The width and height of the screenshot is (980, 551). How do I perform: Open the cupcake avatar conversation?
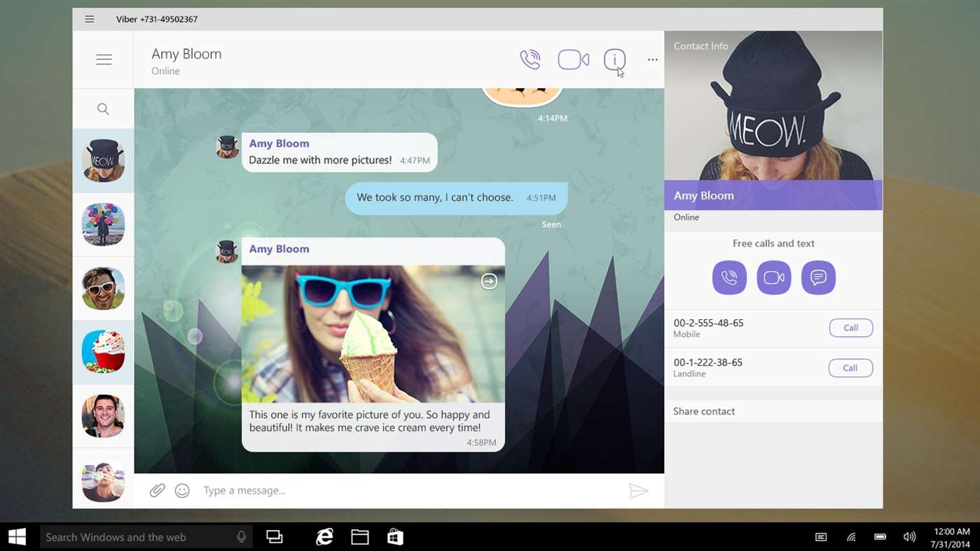(x=103, y=351)
